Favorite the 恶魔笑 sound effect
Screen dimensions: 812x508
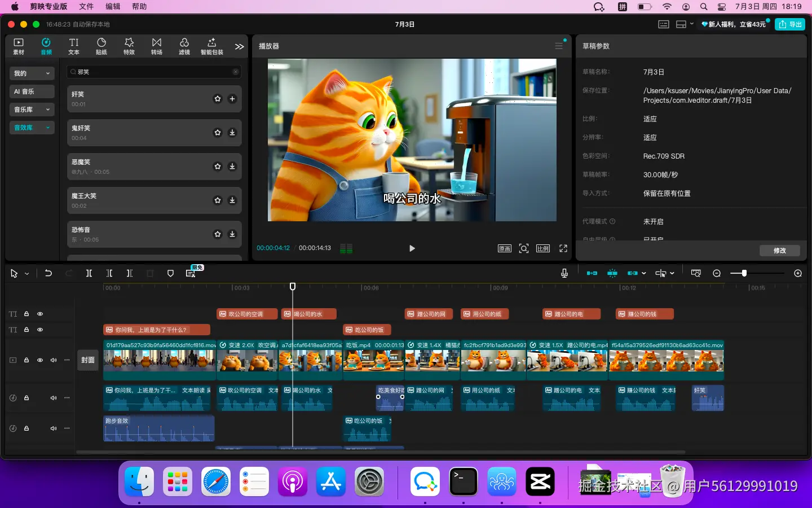click(218, 167)
